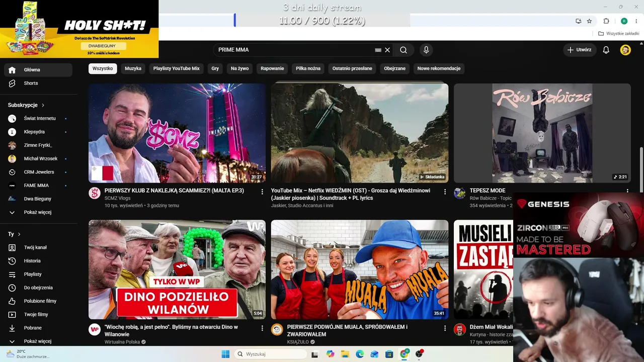The image size is (644, 362).
Task: Select the Nowe rekomendacje filter chip
Action: click(x=439, y=68)
